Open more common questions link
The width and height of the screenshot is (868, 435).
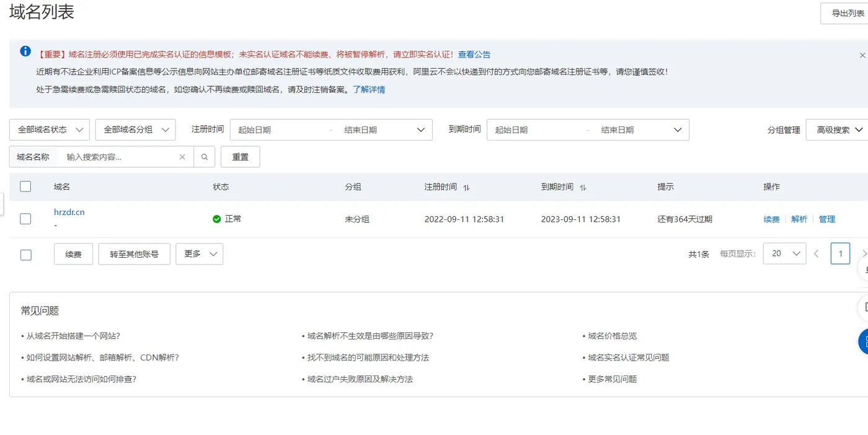point(613,379)
